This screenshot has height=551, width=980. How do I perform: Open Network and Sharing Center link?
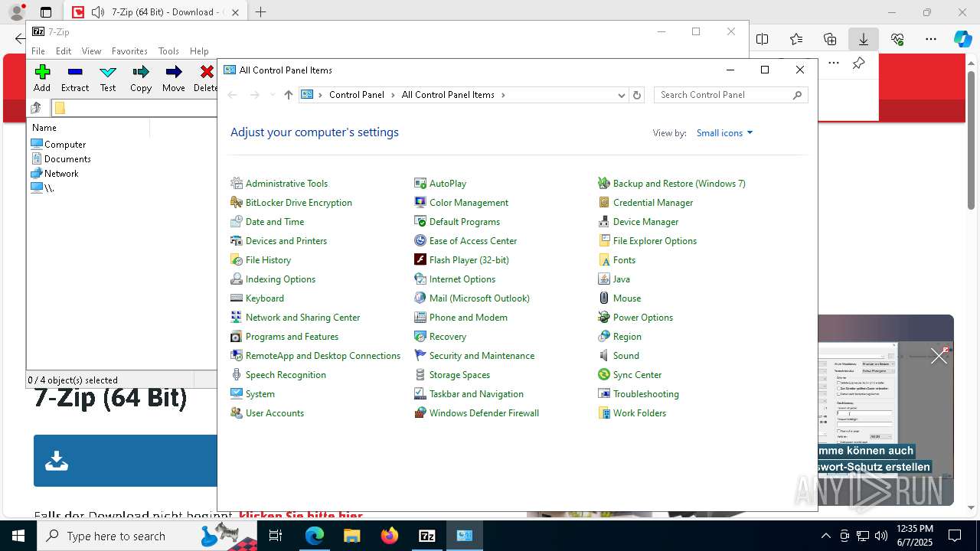(x=302, y=318)
